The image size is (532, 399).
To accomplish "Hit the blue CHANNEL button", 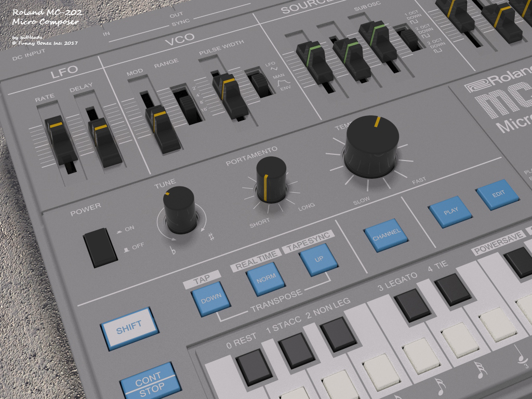I will click(386, 235).
